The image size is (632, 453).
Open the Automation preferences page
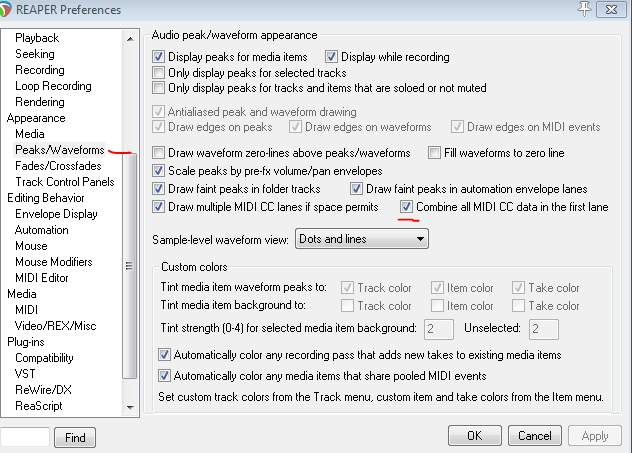pos(42,230)
